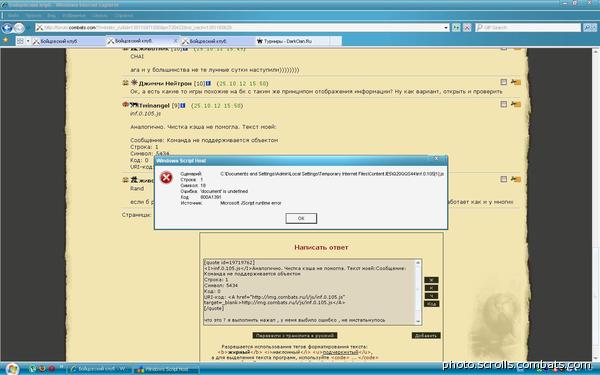Check the box beside Teinangel's post

click(504, 104)
